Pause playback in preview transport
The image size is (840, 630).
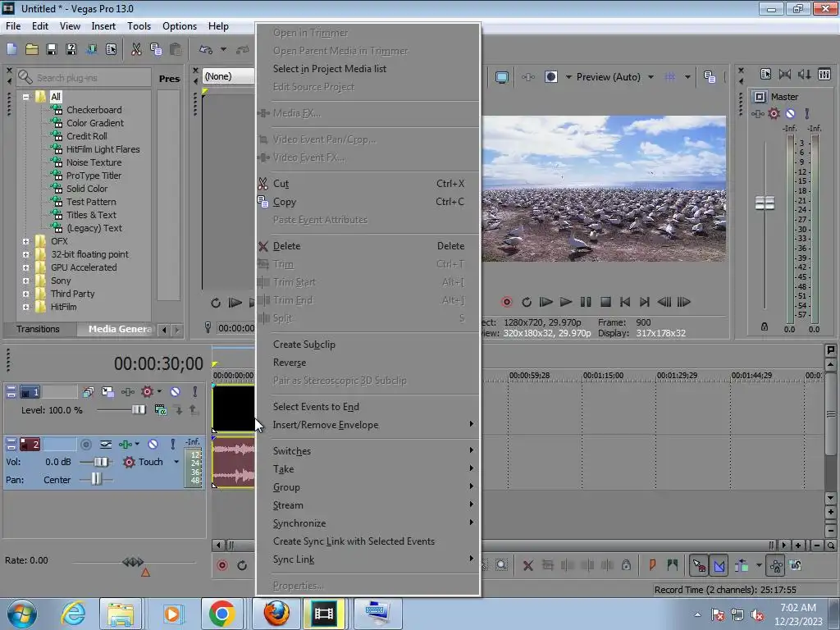tap(586, 302)
